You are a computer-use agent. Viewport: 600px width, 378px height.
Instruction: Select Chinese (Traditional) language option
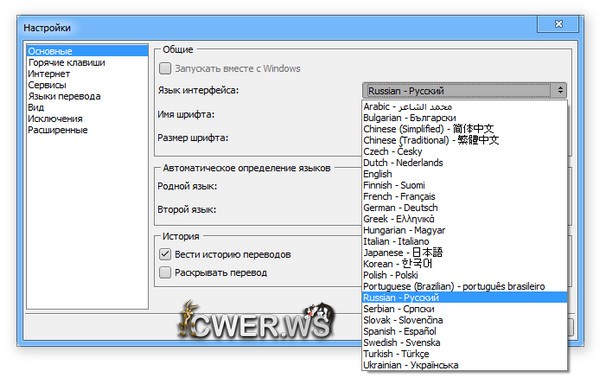tap(464, 140)
